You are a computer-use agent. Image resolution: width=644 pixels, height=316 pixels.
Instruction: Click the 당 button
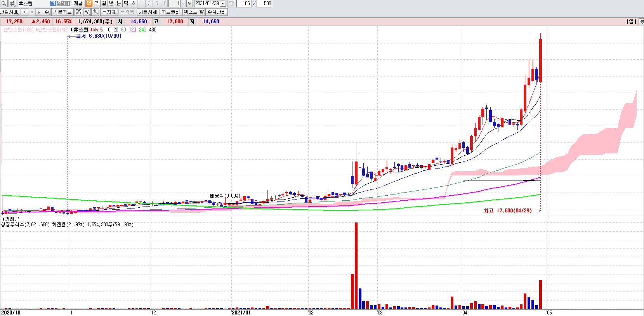click(231, 3)
